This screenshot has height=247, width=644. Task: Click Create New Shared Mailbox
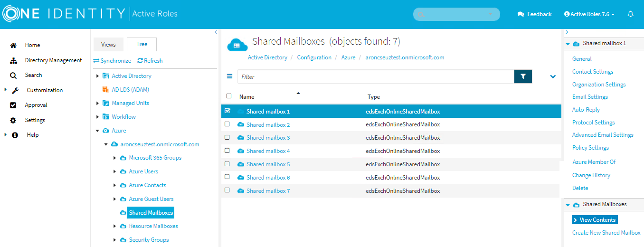[606, 233]
